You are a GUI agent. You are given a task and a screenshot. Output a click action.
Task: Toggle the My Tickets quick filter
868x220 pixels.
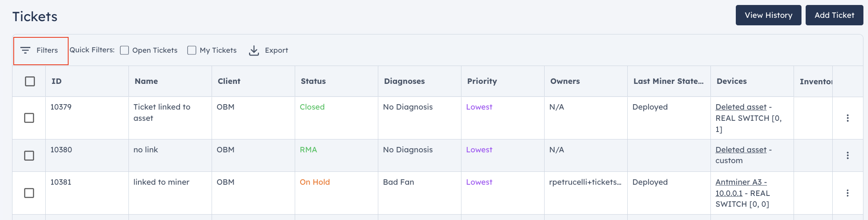click(x=192, y=50)
